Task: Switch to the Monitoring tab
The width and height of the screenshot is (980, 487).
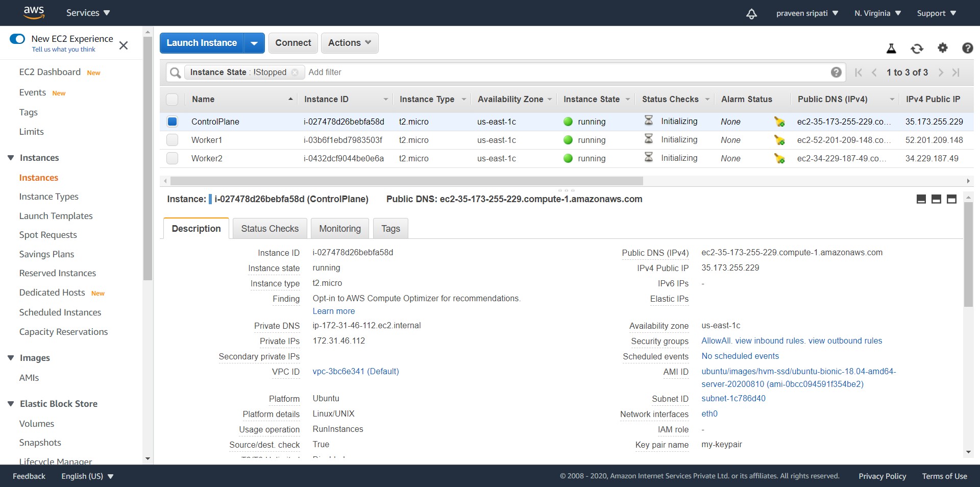Action: [x=339, y=228]
